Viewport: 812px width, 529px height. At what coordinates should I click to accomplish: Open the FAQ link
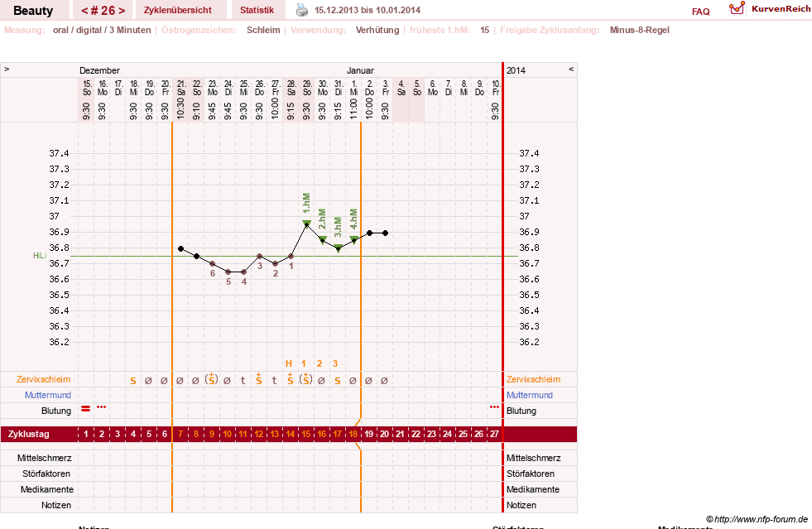[x=700, y=12]
